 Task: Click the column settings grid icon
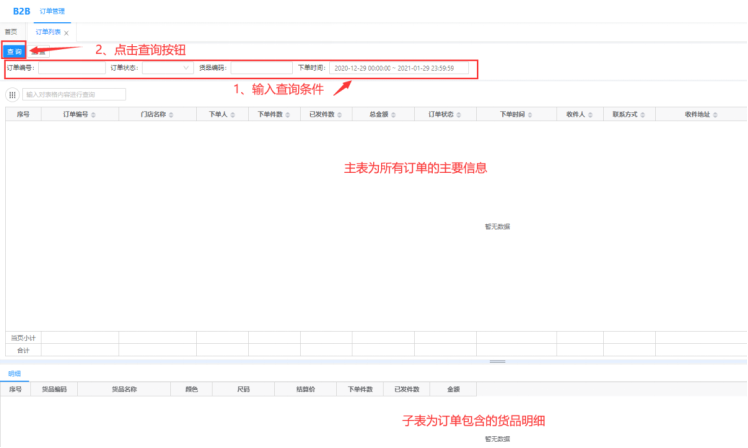pos(12,95)
